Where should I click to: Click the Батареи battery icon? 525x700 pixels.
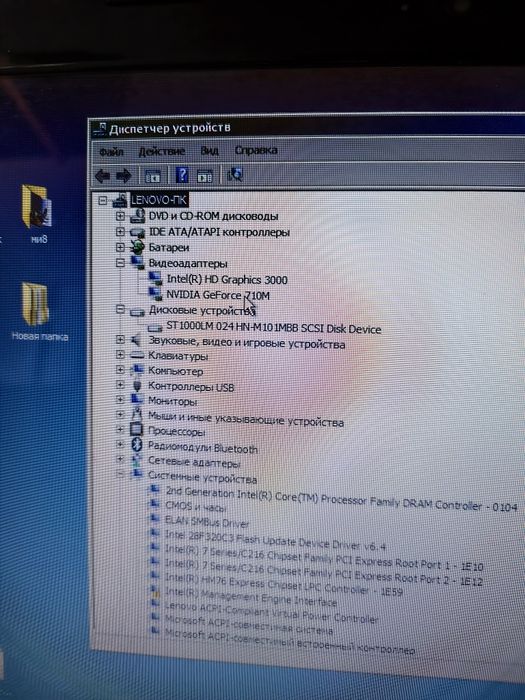pyautogui.click(x=137, y=247)
